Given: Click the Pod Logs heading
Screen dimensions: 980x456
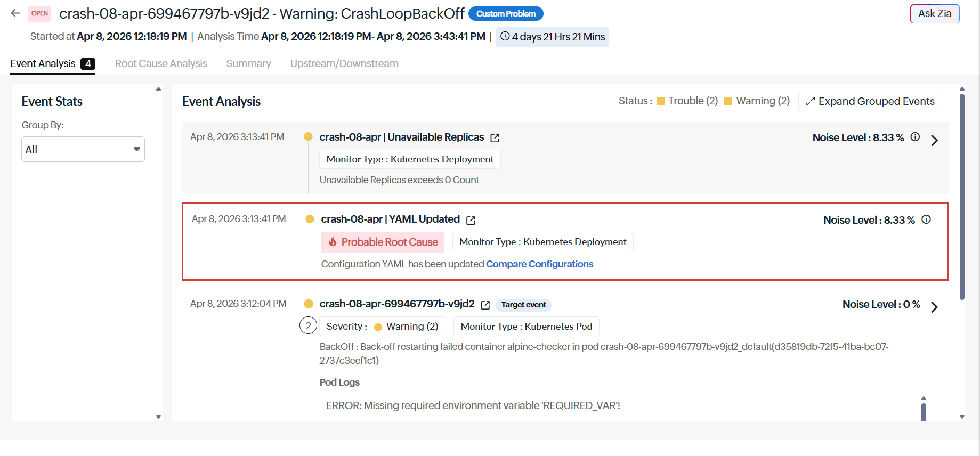Looking at the screenshot, I should pos(339,382).
